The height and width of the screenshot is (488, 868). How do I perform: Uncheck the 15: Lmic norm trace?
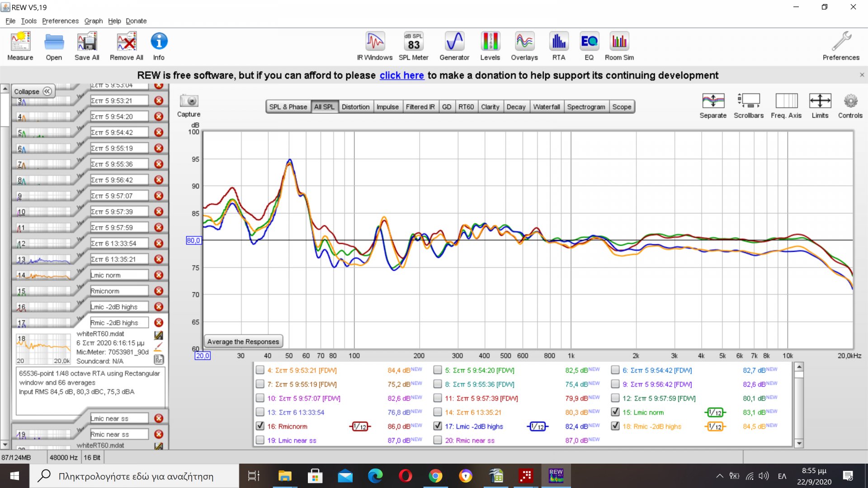pyautogui.click(x=615, y=412)
